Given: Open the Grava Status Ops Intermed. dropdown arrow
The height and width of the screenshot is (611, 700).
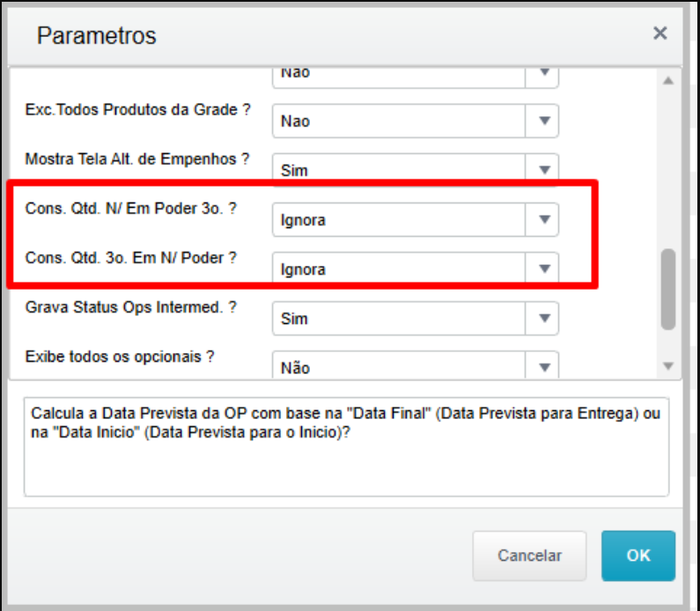Looking at the screenshot, I should [542, 318].
